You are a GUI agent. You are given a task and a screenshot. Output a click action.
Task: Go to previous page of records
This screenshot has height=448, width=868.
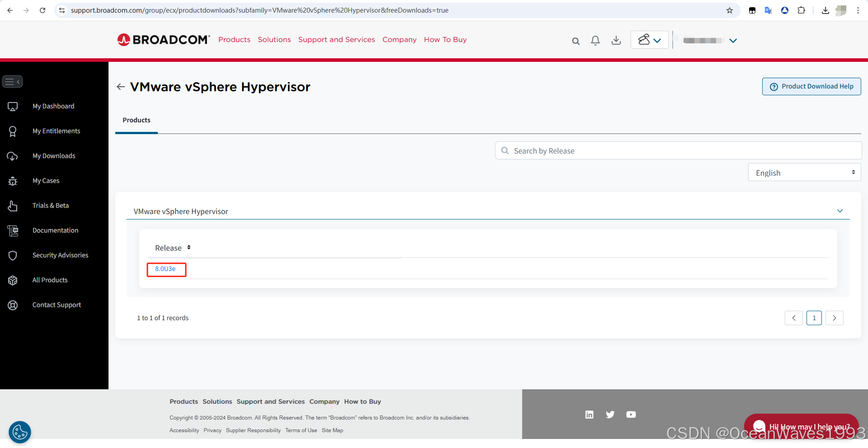coord(794,318)
